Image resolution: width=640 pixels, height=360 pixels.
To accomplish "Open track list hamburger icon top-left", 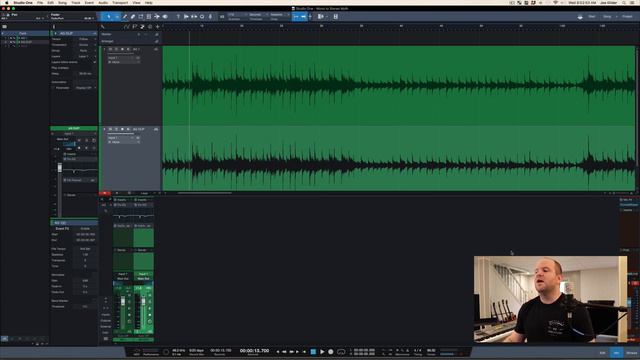I will tap(4, 27).
